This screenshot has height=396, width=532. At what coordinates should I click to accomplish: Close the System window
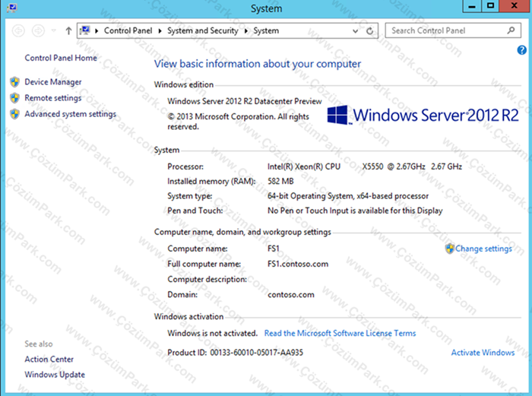pyautogui.click(x=514, y=6)
